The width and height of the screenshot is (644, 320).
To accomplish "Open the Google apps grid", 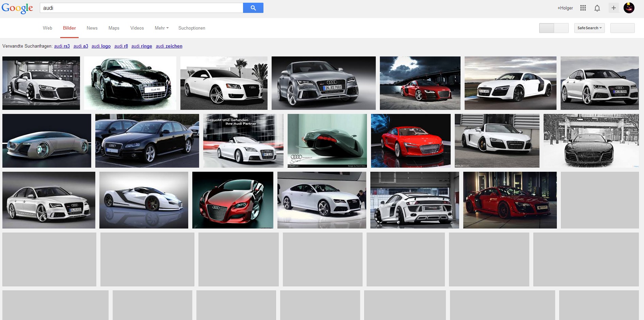I will [x=583, y=8].
